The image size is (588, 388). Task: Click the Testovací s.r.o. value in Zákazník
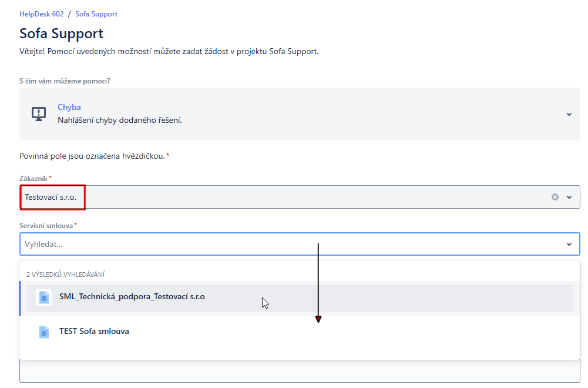click(x=51, y=197)
